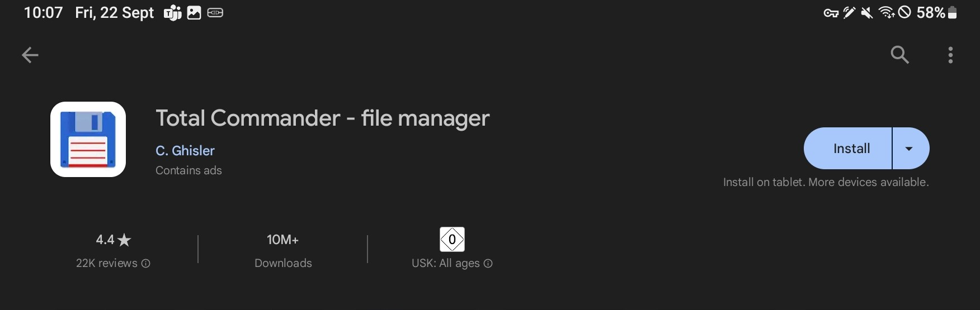Tap the 10:07 clock in the status bar
Image resolution: width=980 pixels, height=310 pixels.
pos(43,12)
